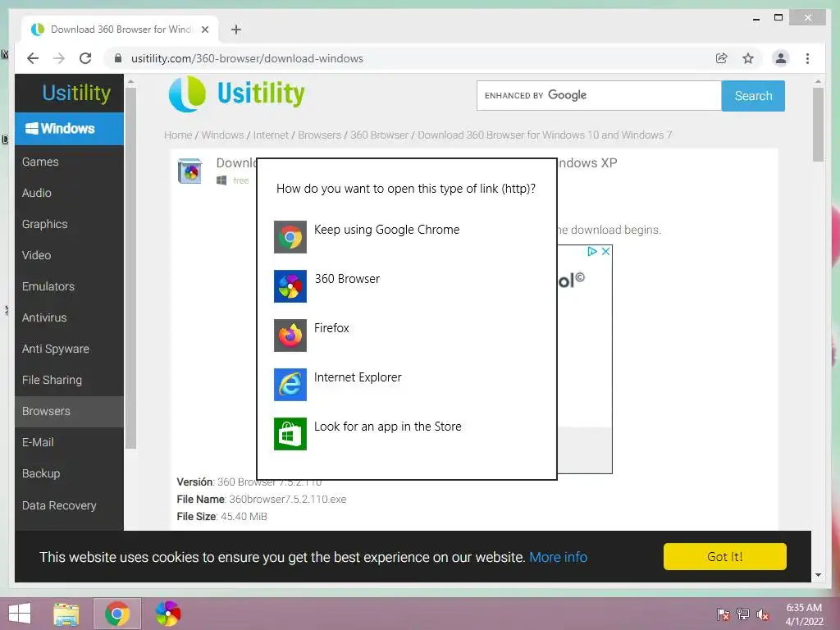Open the Chrome profile avatar icon
This screenshot has width=840, height=630.
781,58
